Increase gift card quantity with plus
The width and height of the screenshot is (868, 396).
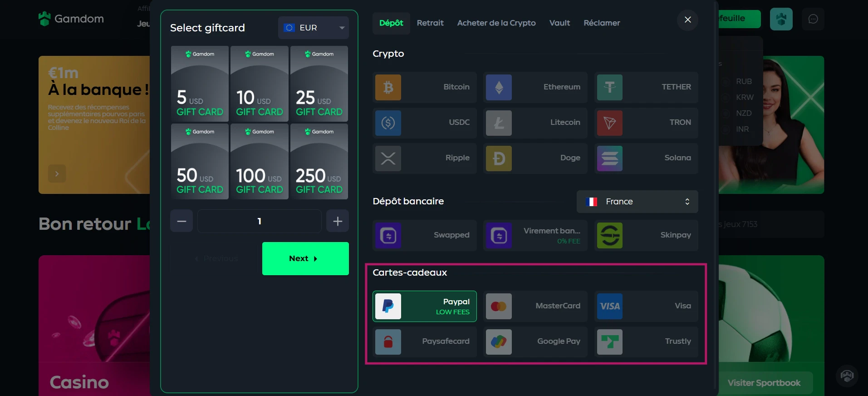[x=338, y=221]
